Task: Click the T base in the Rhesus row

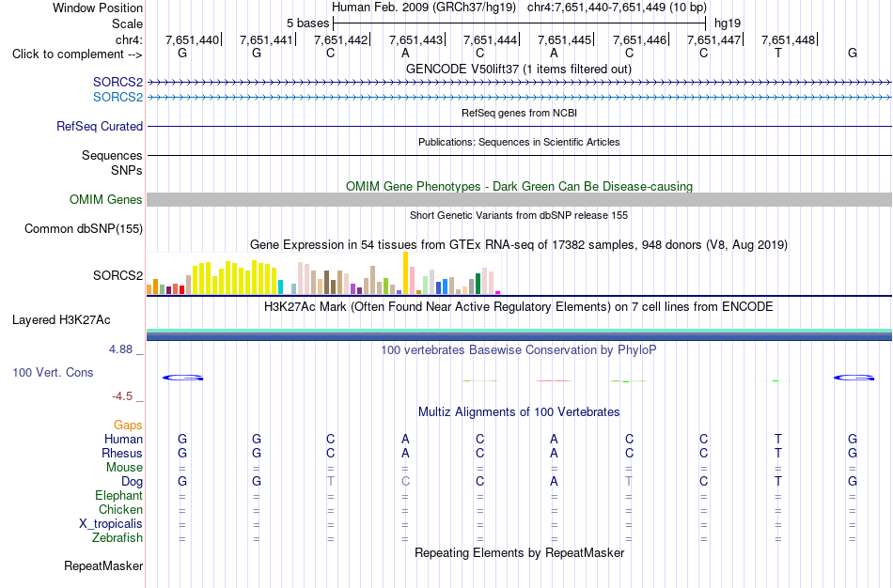Action: pos(778,453)
